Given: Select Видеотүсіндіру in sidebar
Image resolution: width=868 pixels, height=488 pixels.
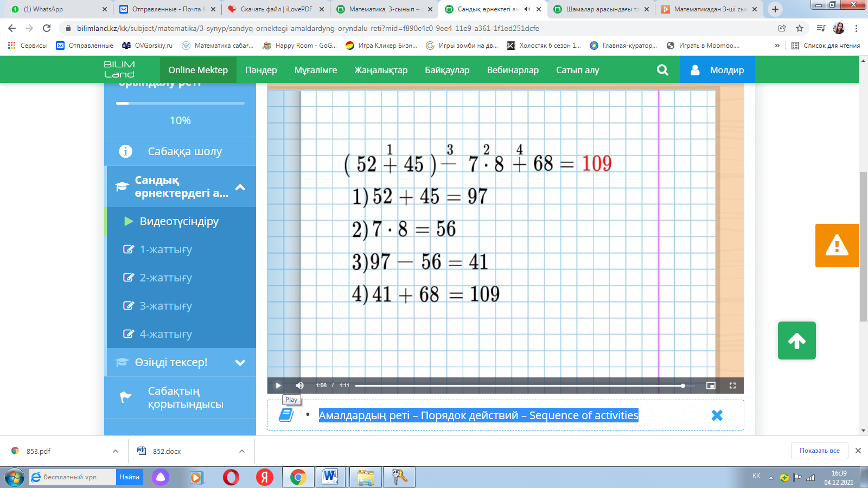Looking at the screenshot, I should (x=180, y=221).
